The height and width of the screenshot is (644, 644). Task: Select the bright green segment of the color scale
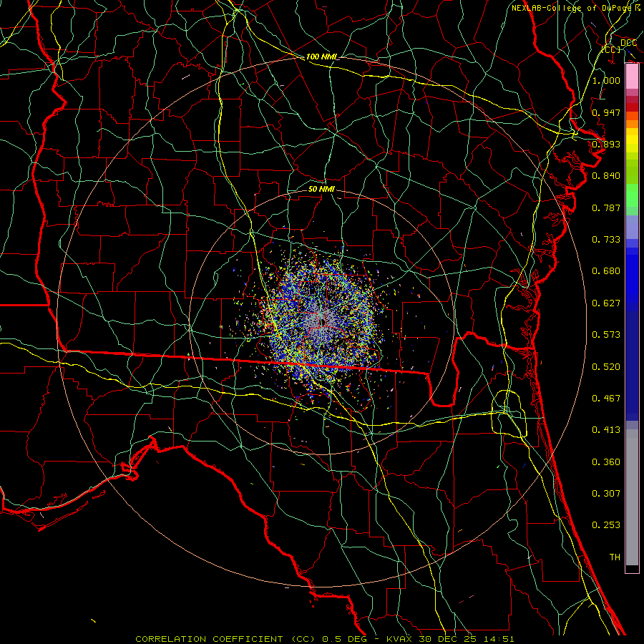(632, 195)
